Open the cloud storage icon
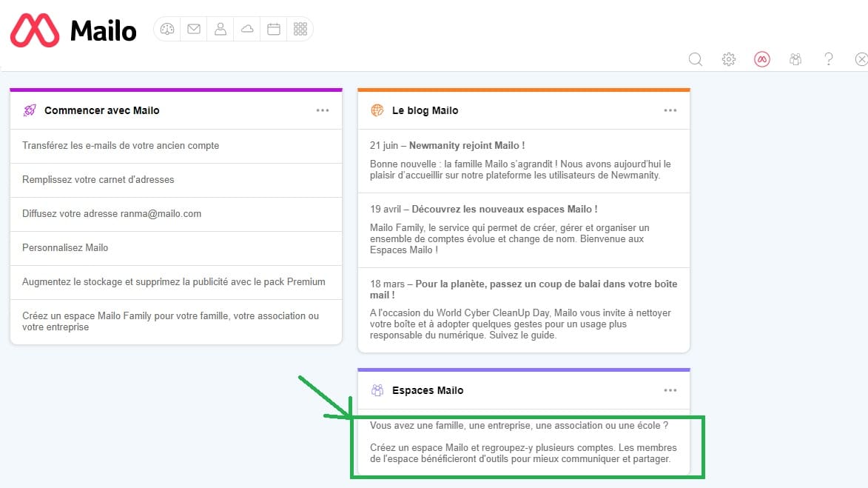Viewport: 868px width, 488px height. pyautogui.click(x=247, y=30)
